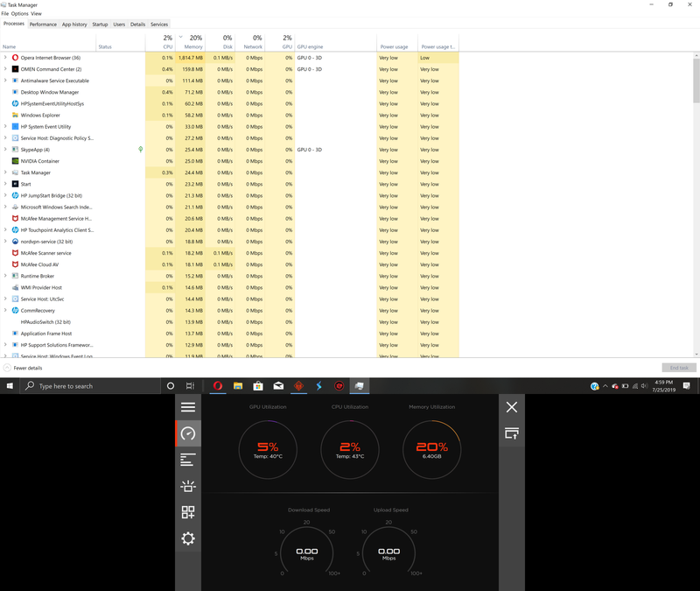700x591 pixels.
Task: Expand the Opera Internet Browser process group
Action: point(5,58)
